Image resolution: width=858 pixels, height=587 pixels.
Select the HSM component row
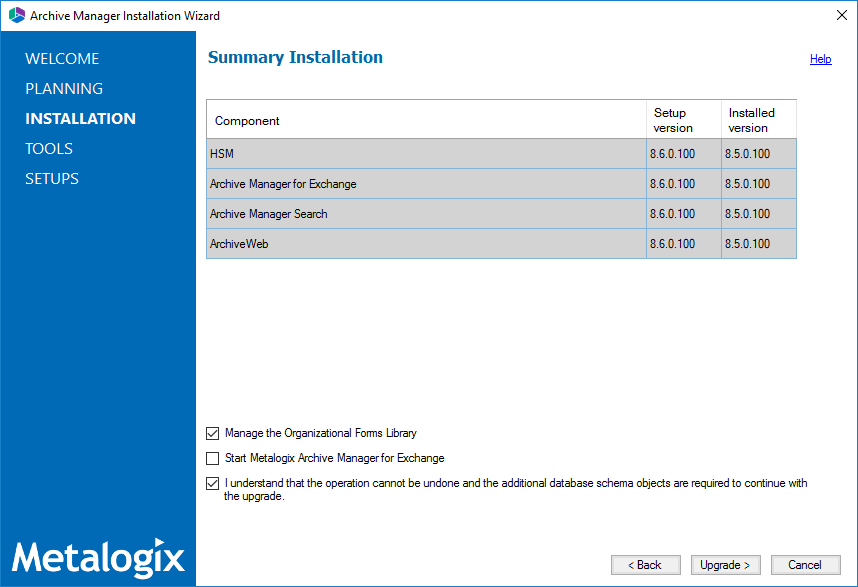[501, 154]
